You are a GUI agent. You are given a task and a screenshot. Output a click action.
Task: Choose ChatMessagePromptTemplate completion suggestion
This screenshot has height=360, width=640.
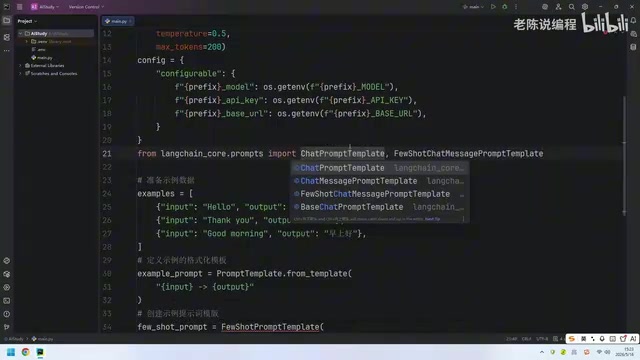380,181
